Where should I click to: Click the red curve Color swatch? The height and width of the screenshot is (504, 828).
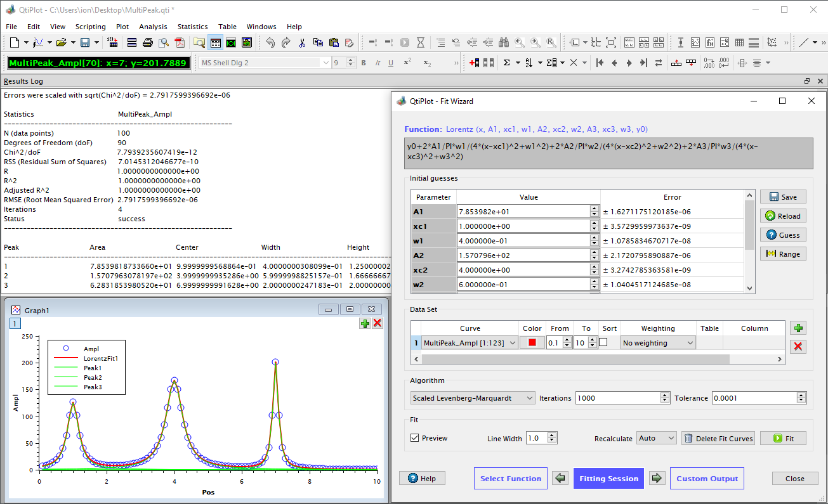click(532, 343)
